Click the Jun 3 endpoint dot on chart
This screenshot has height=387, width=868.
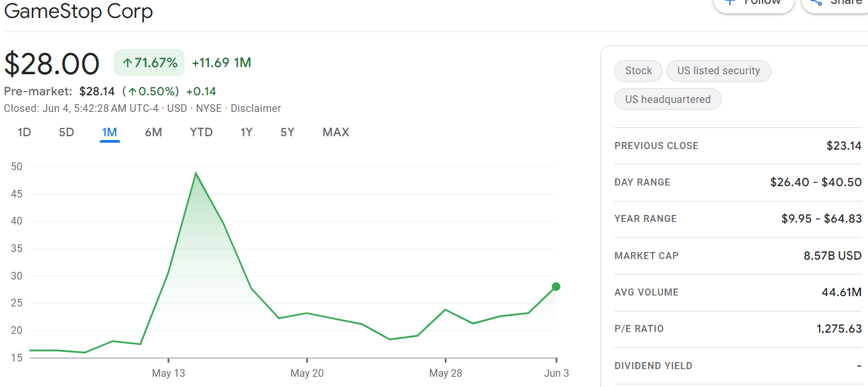click(556, 287)
